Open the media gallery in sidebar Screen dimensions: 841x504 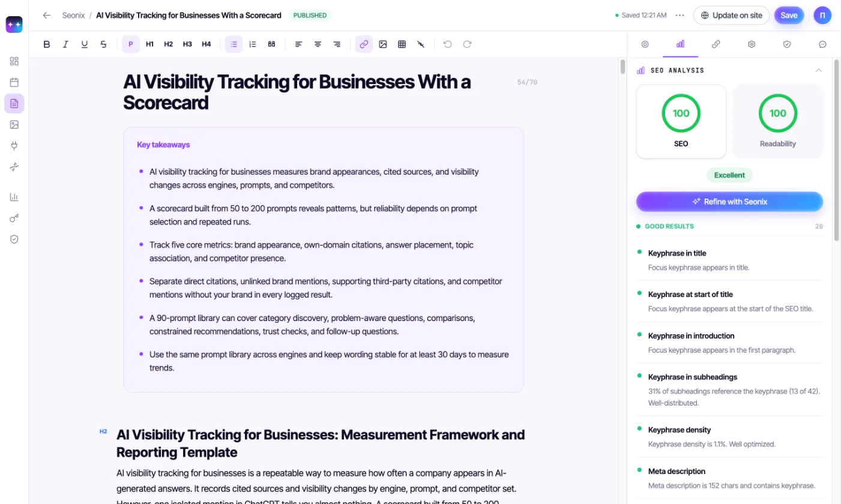click(x=14, y=124)
